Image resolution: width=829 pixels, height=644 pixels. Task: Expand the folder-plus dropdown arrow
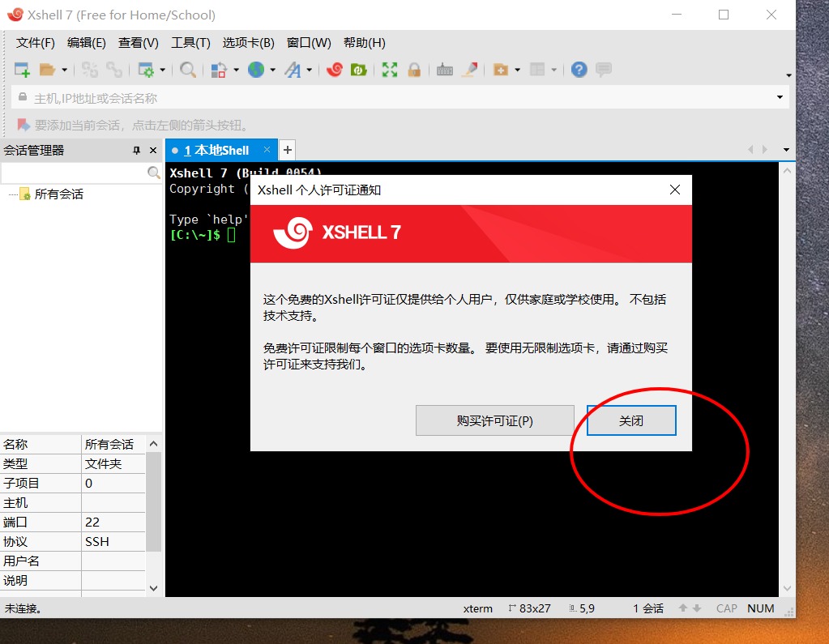518,70
